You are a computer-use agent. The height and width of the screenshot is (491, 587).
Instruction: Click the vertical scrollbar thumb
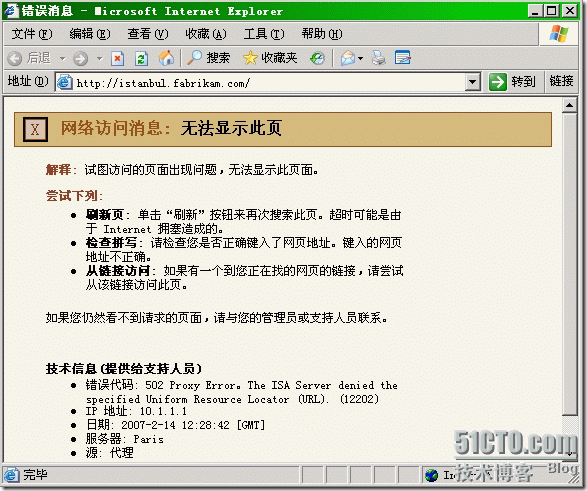click(x=569, y=264)
